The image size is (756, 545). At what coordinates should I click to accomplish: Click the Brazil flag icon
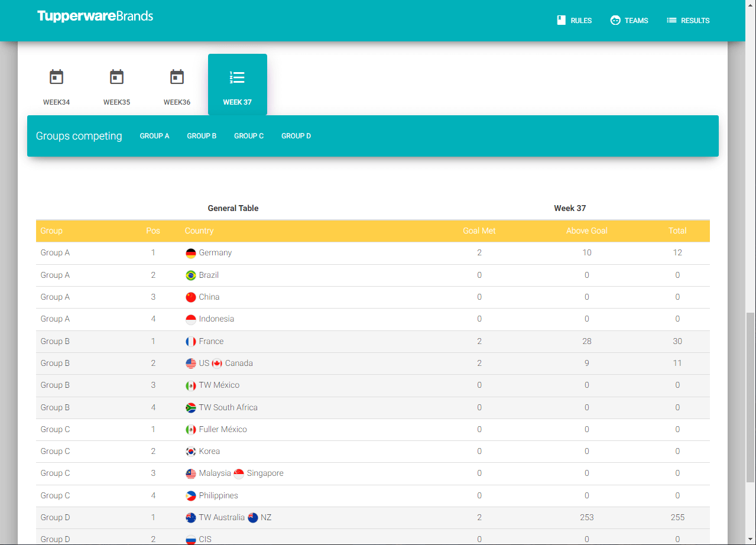(x=191, y=275)
